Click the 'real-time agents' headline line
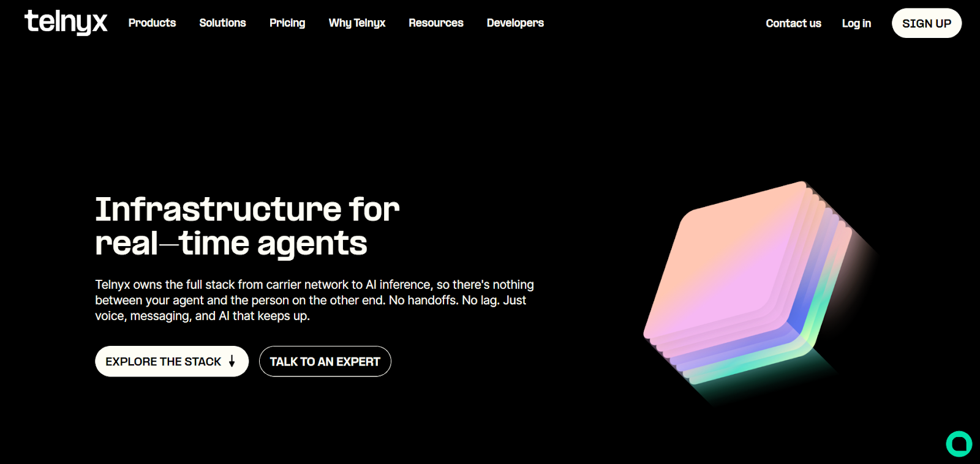Image resolution: width=980 pixels, height=464 pixels. [x=231, y=244]
